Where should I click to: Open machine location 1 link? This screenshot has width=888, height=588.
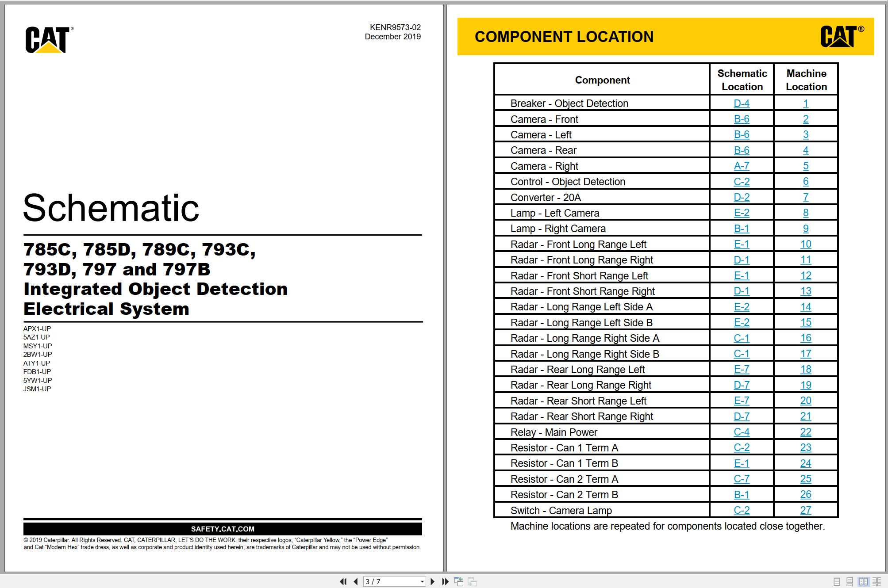pyautogui.click(x=806, y=103)
